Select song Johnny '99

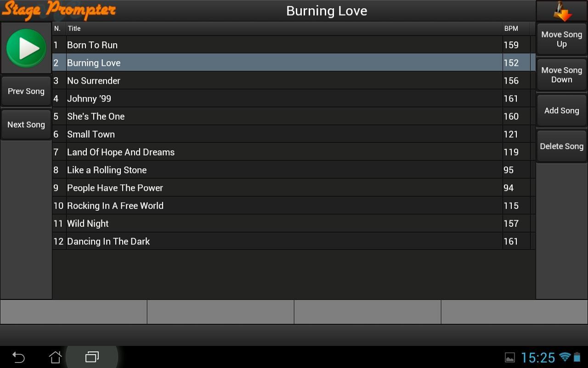(x=294, y=98)
